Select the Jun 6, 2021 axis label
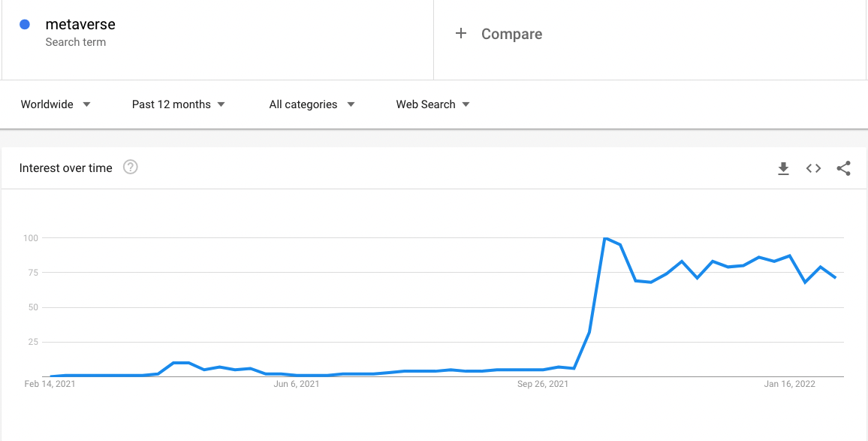868x441 pixels. [x=296, y=384]
